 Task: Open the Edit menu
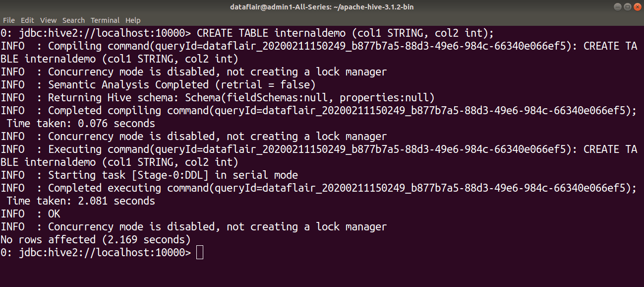click(27, 20)
